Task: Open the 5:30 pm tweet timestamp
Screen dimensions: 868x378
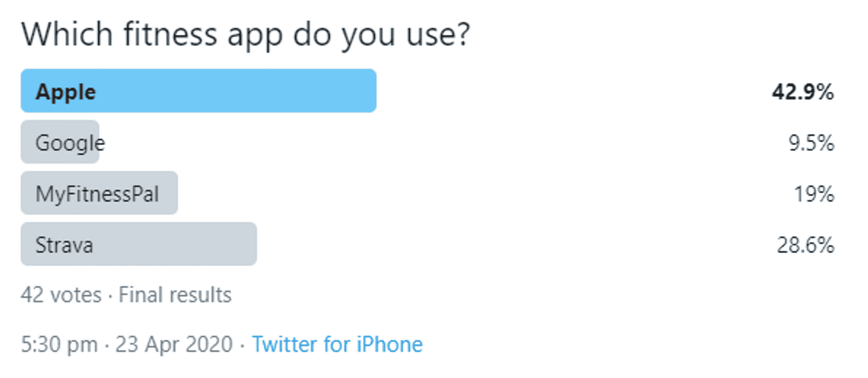Action: point(59,345)
